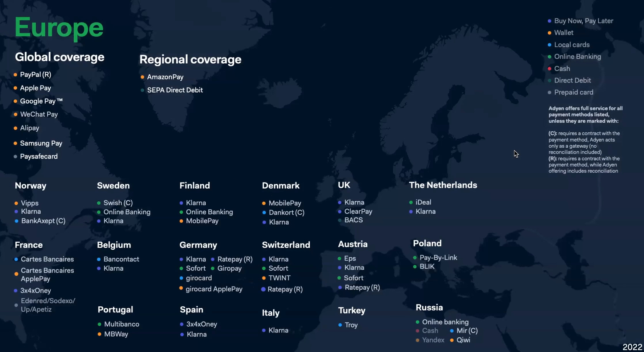Click Direct Debit legend label
The width and height of the screenshot is (644, 352).
[572, 81]
